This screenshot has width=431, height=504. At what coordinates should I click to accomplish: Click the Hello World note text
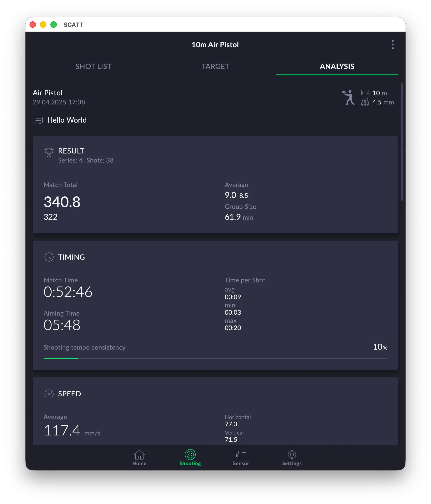point(67,120)
